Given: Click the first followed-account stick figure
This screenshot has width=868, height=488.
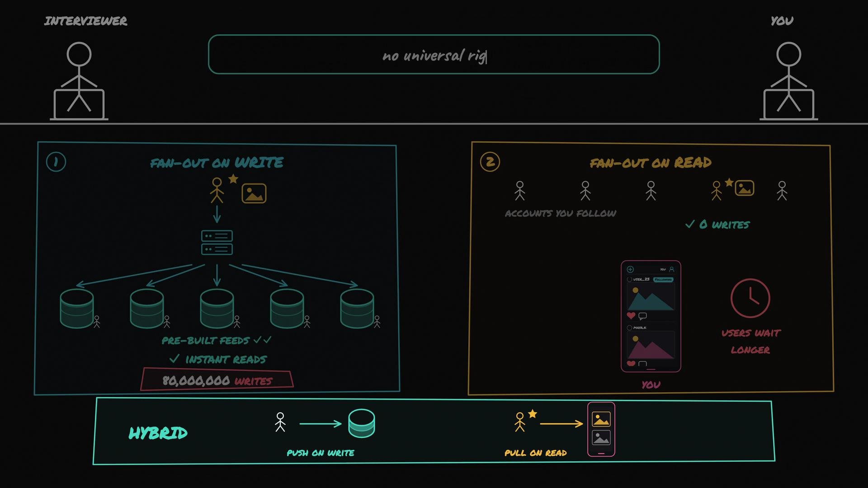Looking at the screenshot, I should click(x=520, y=191).
